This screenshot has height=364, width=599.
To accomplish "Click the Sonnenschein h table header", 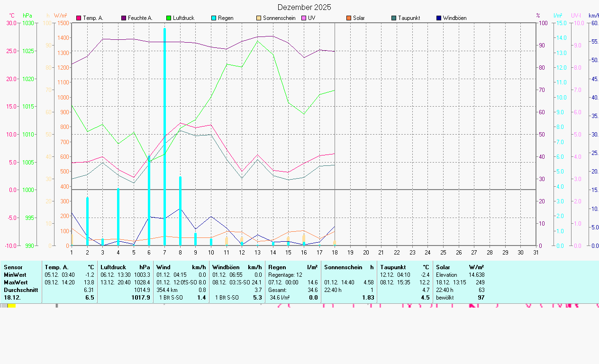I will click(349, 267).
